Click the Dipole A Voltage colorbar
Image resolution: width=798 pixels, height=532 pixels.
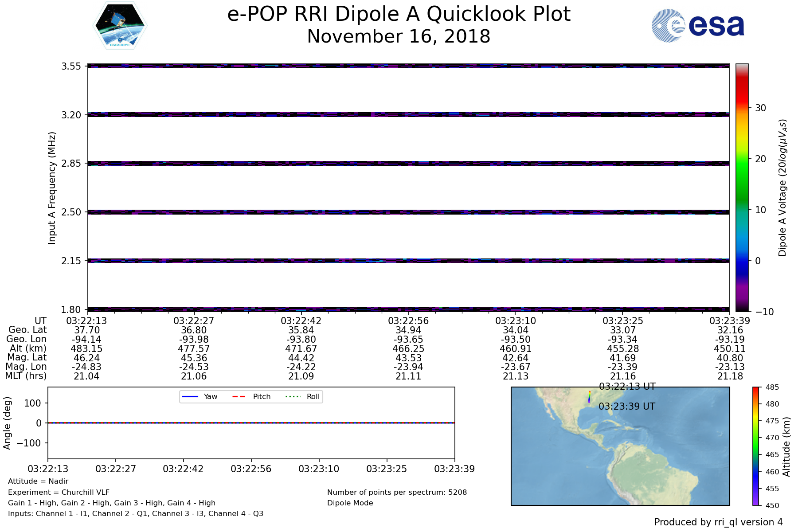tap(742, 188)
